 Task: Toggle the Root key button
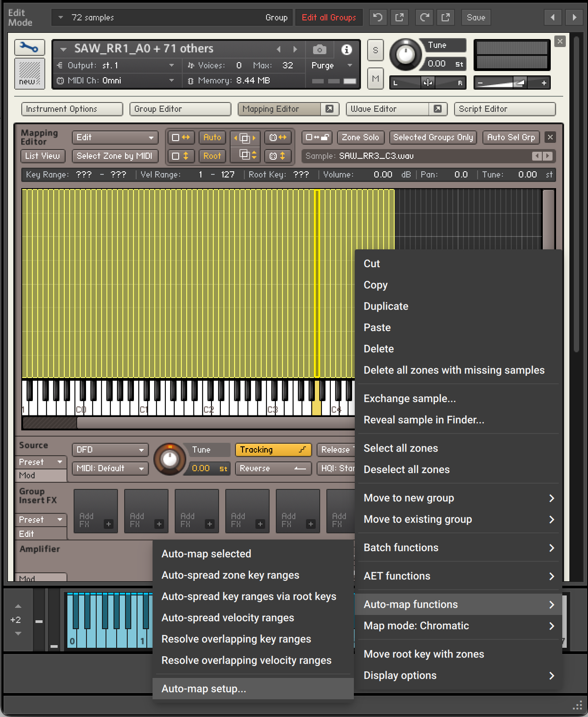click(x=212, y=156)
